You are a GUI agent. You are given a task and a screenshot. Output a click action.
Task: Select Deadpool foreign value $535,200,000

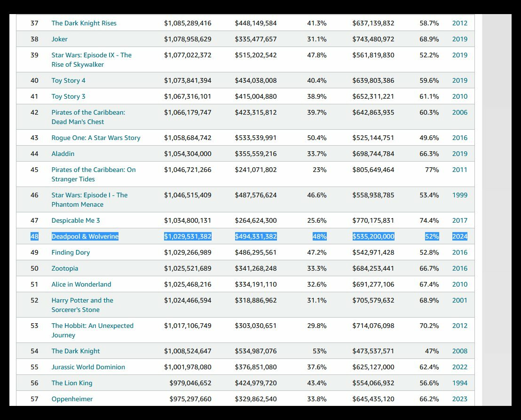pyautogui.click(x=373, y=236)
